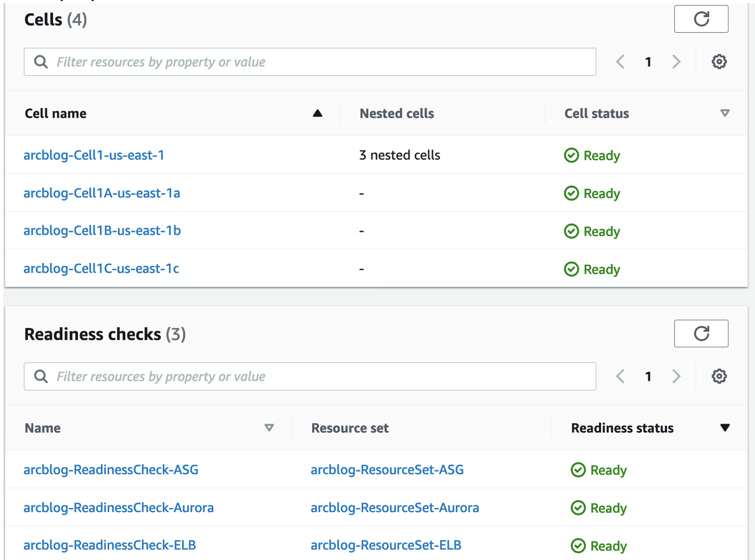Open arcblog-ResourceSet-ASG resource set
755x560 pixels.
click(387, 470)
